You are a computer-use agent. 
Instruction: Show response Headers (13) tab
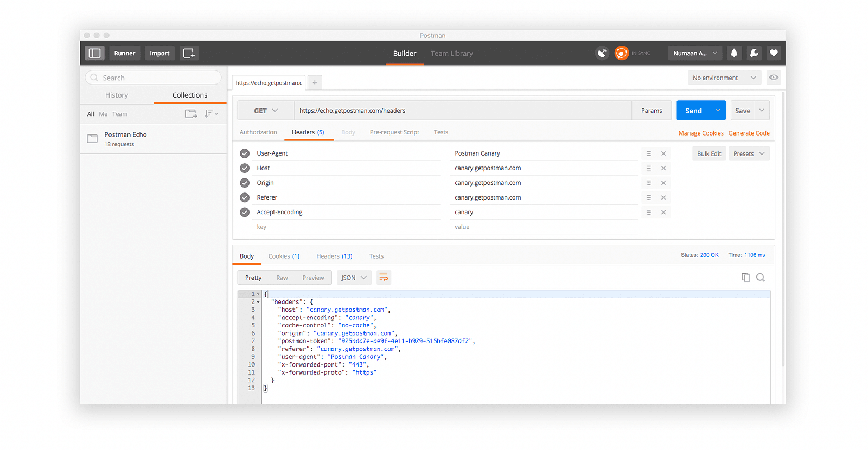[x=334, y=256]
